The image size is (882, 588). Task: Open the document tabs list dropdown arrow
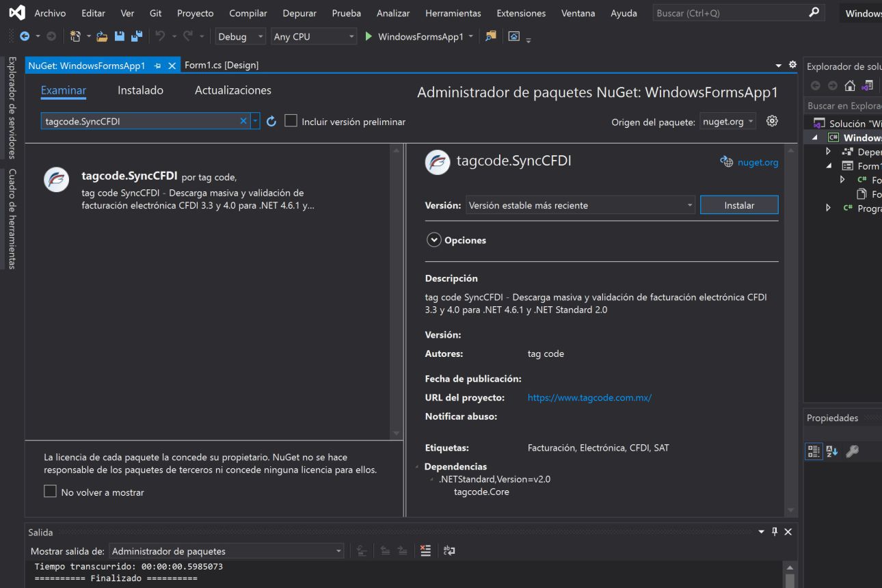click(x=779, y=65)
